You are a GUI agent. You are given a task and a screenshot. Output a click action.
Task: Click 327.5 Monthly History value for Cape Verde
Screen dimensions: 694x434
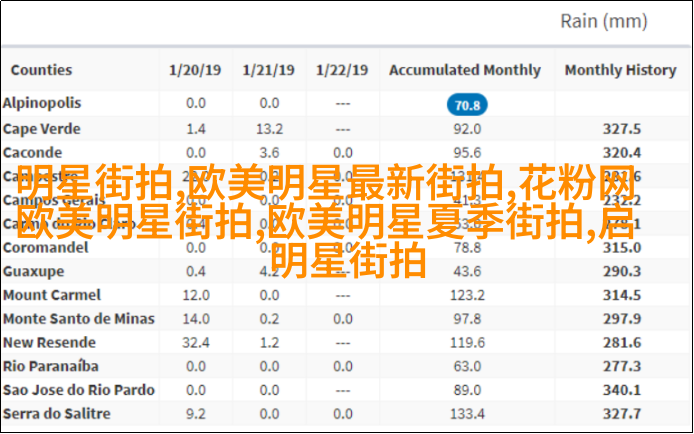[622, 128]
